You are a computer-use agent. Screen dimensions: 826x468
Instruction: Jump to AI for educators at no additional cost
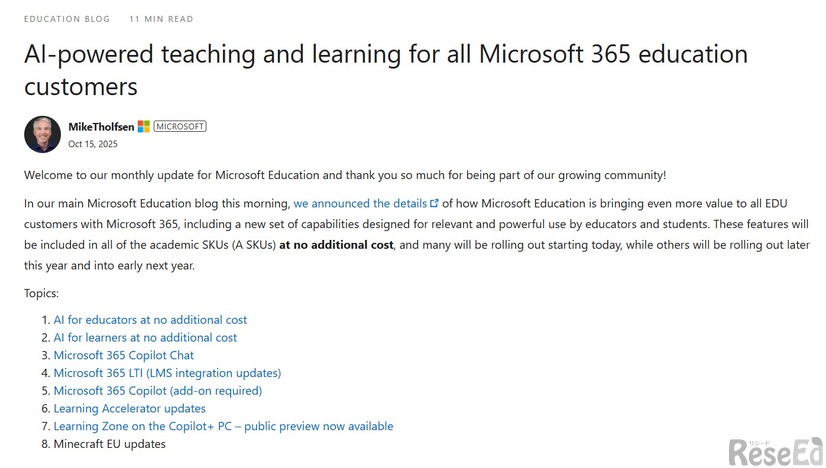click(x=150, y=320)
